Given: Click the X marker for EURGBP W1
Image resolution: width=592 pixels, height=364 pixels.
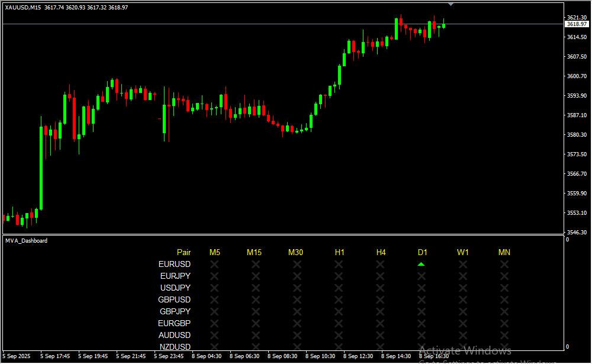Looking at the screenshot, I should 463,323.
